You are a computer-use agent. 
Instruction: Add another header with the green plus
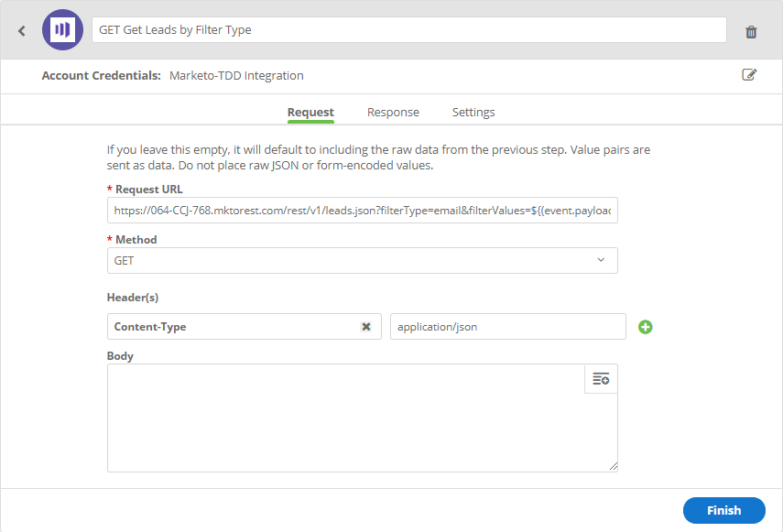646,327
